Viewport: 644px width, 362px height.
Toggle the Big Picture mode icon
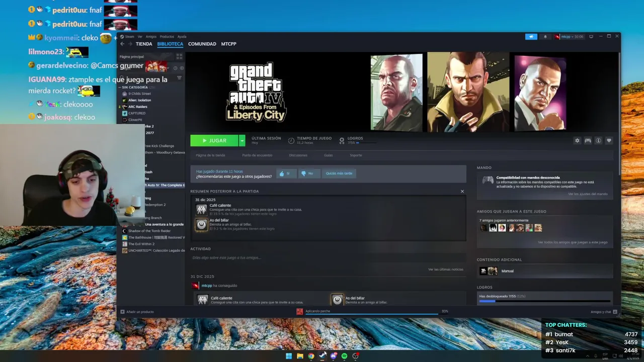(x=591, y=36)
